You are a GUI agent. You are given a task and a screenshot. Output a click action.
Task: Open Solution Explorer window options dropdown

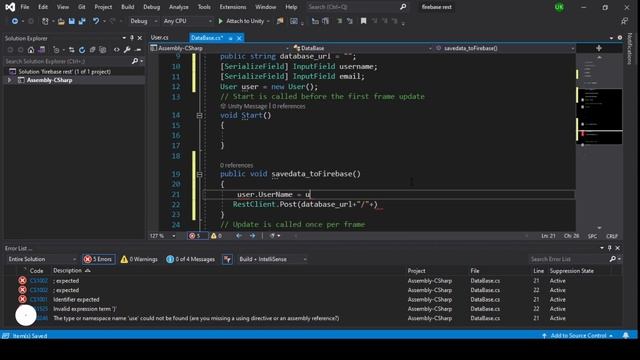pyautogui.click(x=124, y=38)
